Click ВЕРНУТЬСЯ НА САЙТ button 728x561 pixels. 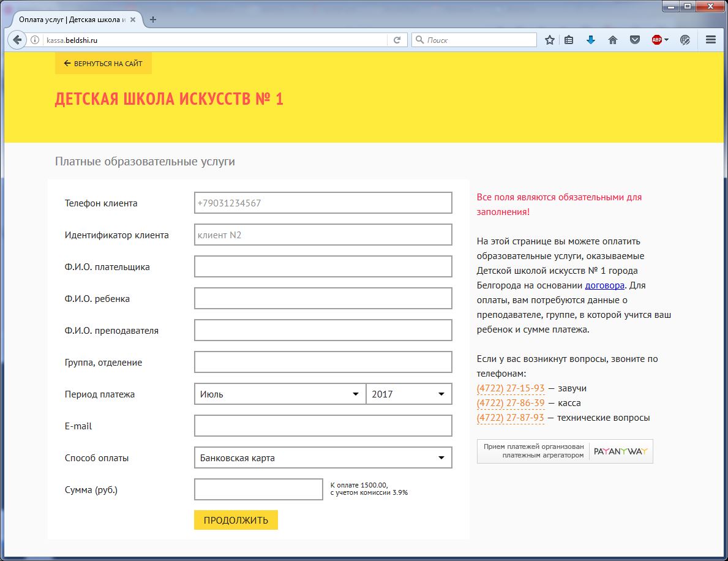(x=103, y=63)
